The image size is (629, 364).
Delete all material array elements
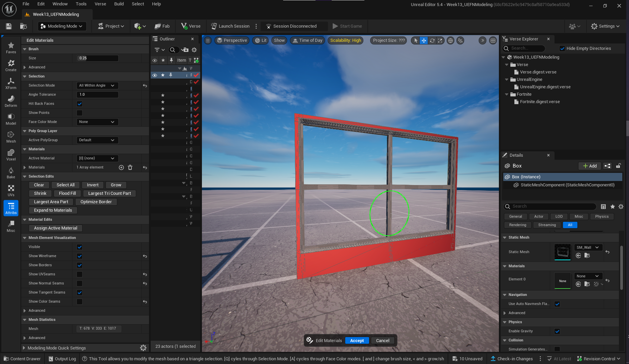point(130,167)
